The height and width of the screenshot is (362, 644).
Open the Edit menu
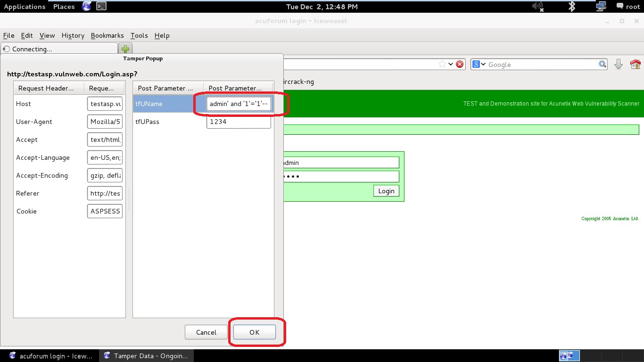click(27, 35)
